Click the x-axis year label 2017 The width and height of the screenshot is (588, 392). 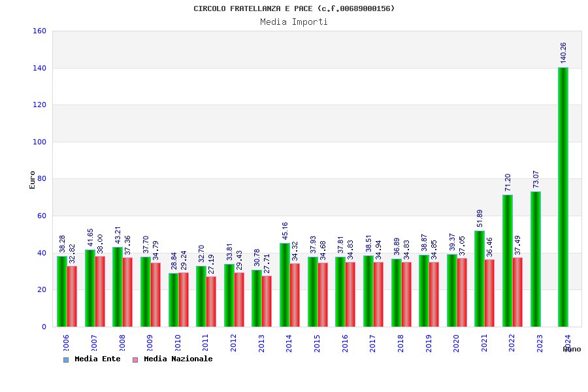click(372, 343)
